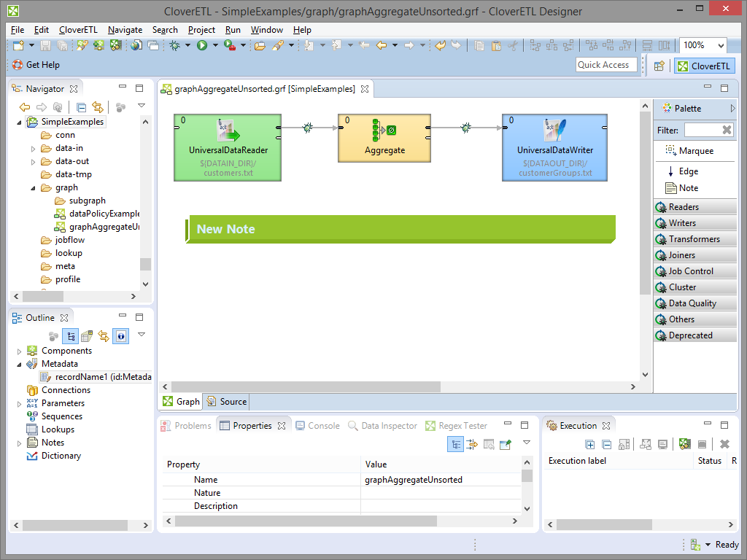
Task: Collapse the SimpleExamples project tree node
Action: click(x=20, y=122)
